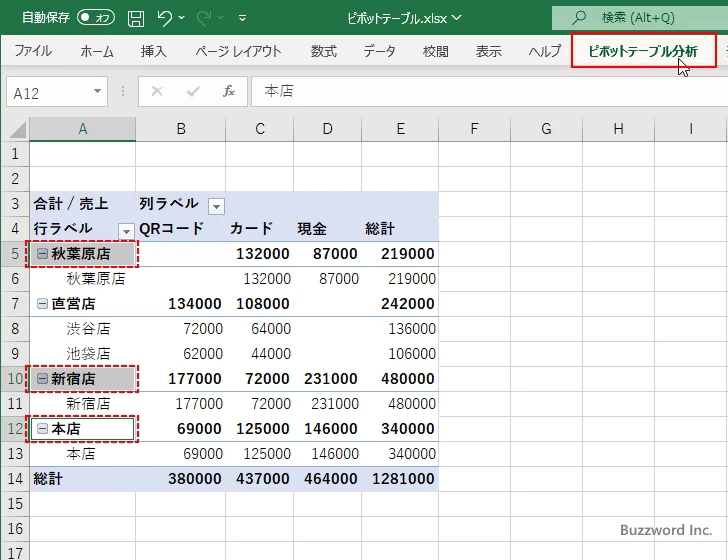Viewport: 728px width, 560px height.
Task: Select the indented 秋葉原店 label in row 6
Action: 96,279
